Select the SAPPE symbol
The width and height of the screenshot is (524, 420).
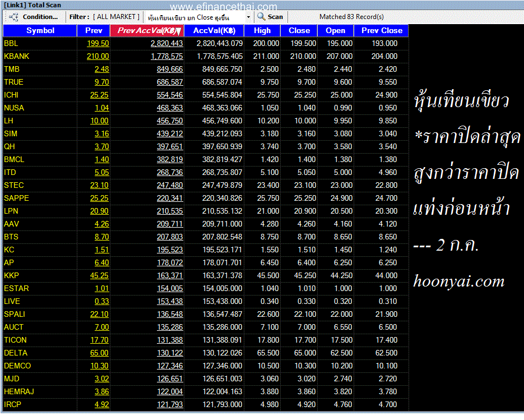16,198
